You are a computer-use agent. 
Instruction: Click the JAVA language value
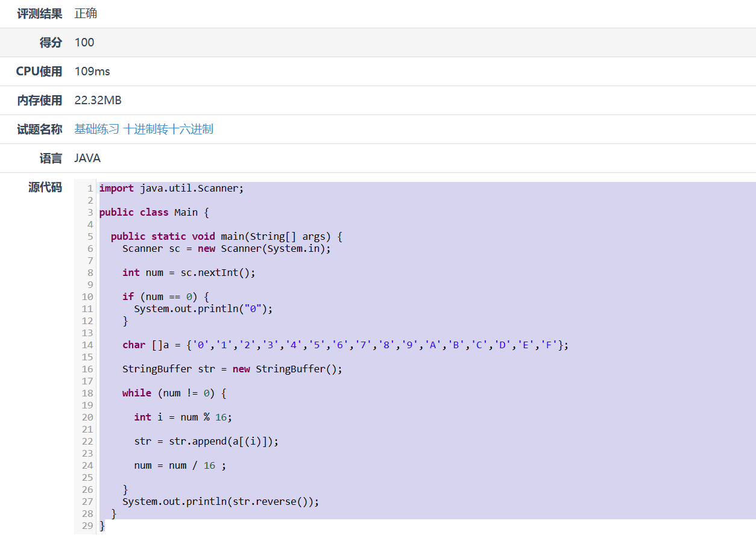pos(87,158)
